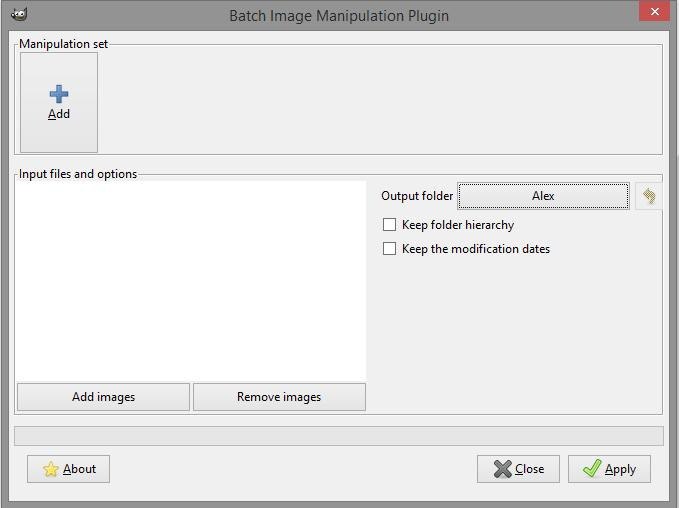The width and height of the screenshot is (679, 508).
Task: Click the Remove images button
Action: 279,397
